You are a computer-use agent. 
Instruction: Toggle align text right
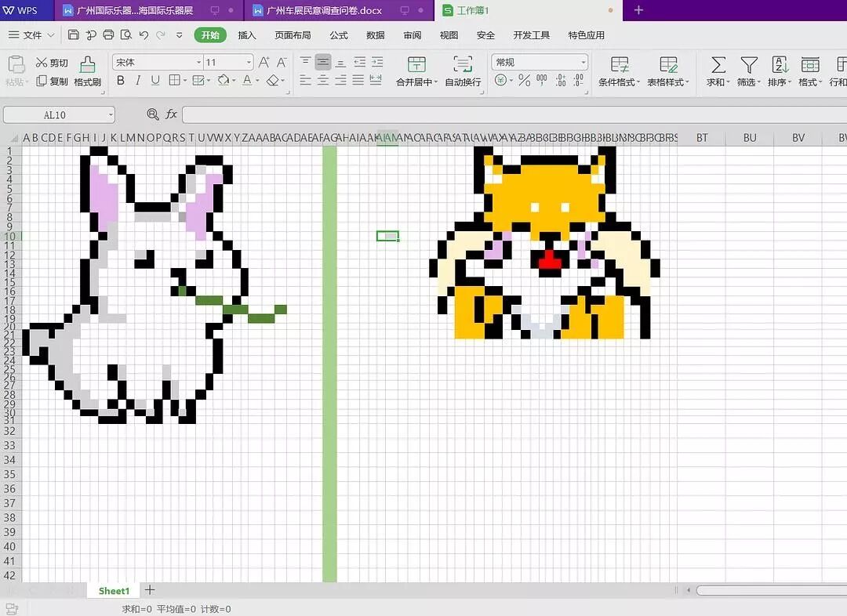point(340,81)
